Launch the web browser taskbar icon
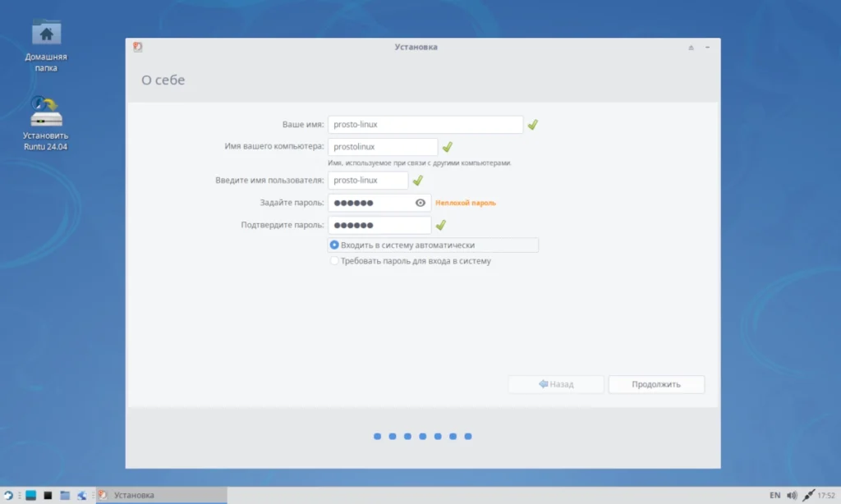Viewport: 841px width, 504px height. coord(82,496)
